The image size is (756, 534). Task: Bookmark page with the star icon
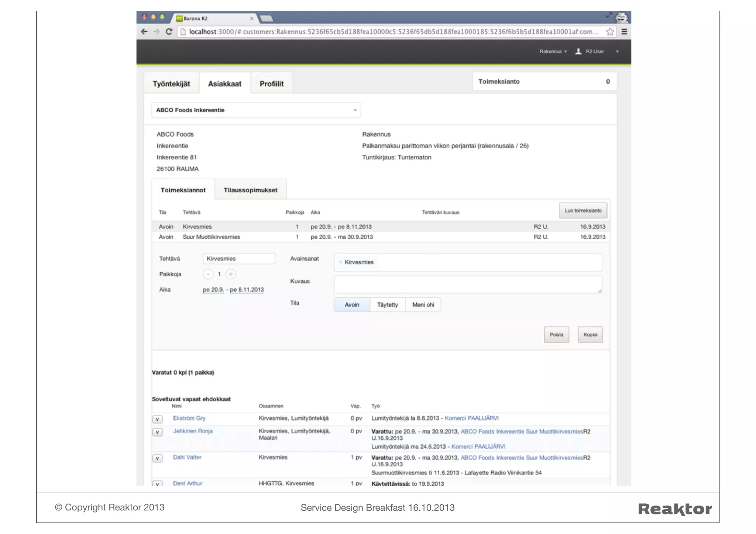click(610, 32)
